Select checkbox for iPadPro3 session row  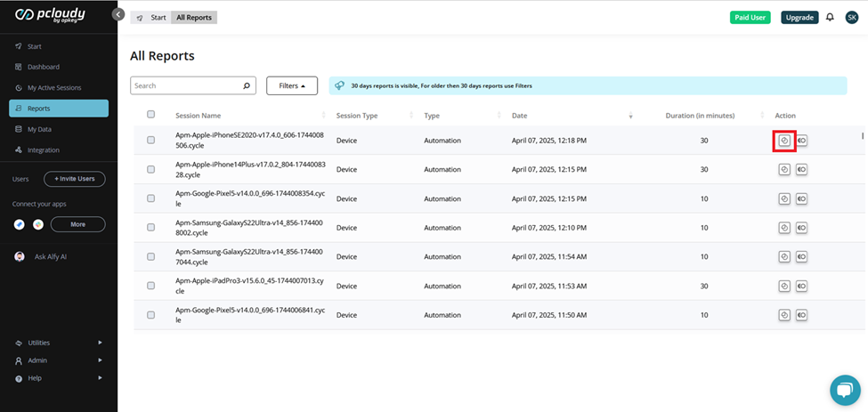[150, 287]
